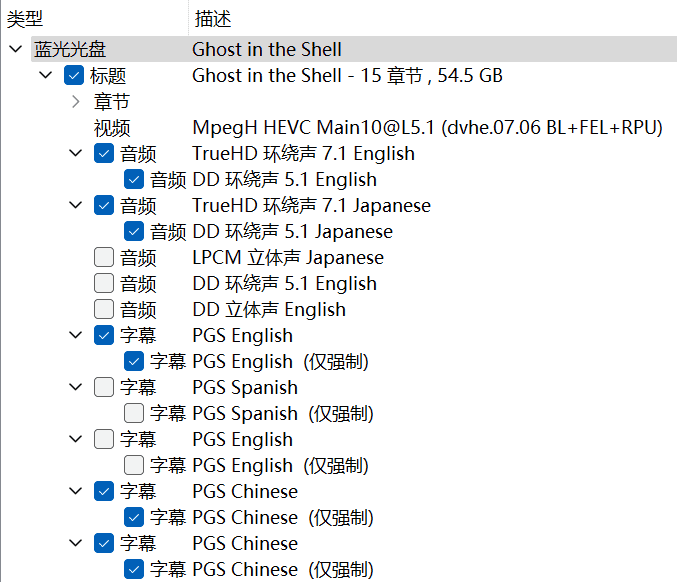Collapse the TrueHD 7.1 Japanese audio node
Image resolution: width=677 pixels, height=582 pixels.
point(76,206)
